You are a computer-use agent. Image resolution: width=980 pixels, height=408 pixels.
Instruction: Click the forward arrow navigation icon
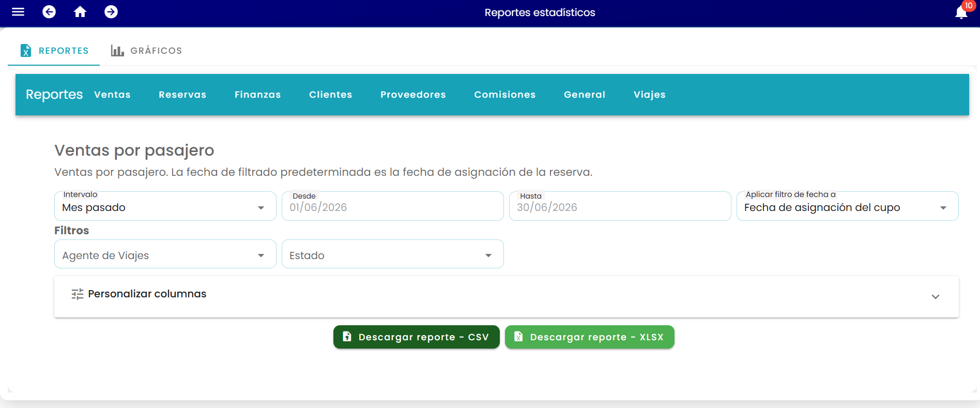111,12
